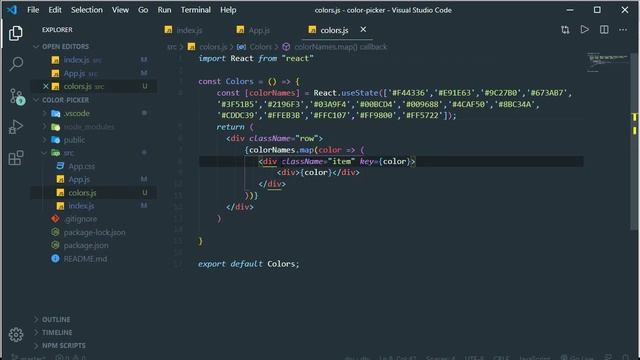
Task: Click the Split Editor Right icon
Action: coord(604,30)
